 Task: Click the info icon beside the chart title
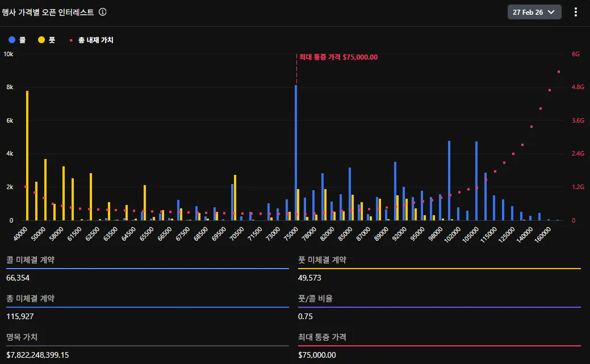102,12
